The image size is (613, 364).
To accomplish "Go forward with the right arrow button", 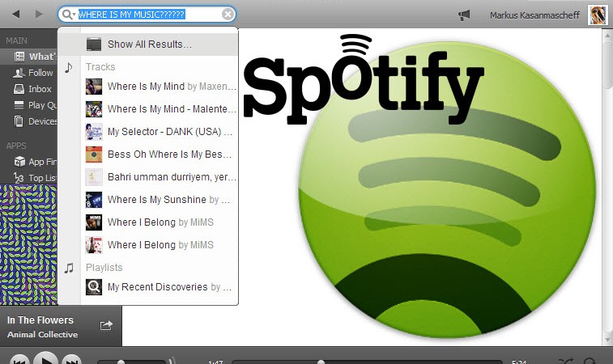I will coord(39,14).
